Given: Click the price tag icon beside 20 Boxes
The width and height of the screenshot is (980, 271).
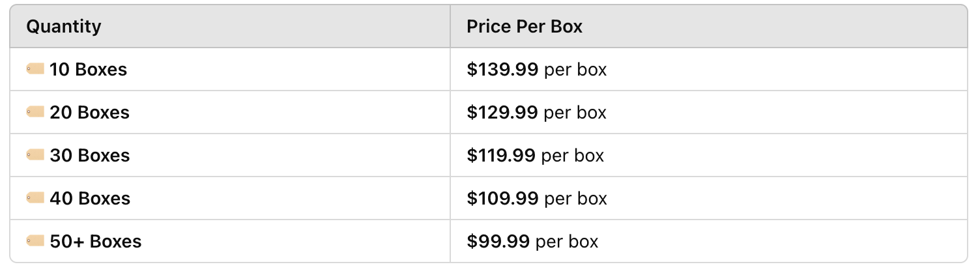Looking at the screenshot, I should (x=35, y=112).
